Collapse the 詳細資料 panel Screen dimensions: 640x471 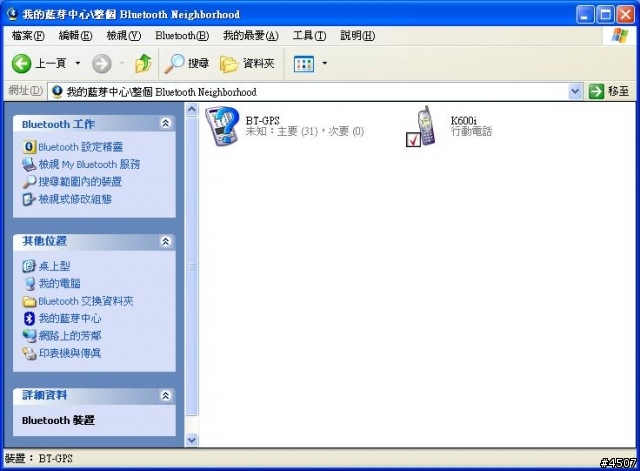click(165, 395)
